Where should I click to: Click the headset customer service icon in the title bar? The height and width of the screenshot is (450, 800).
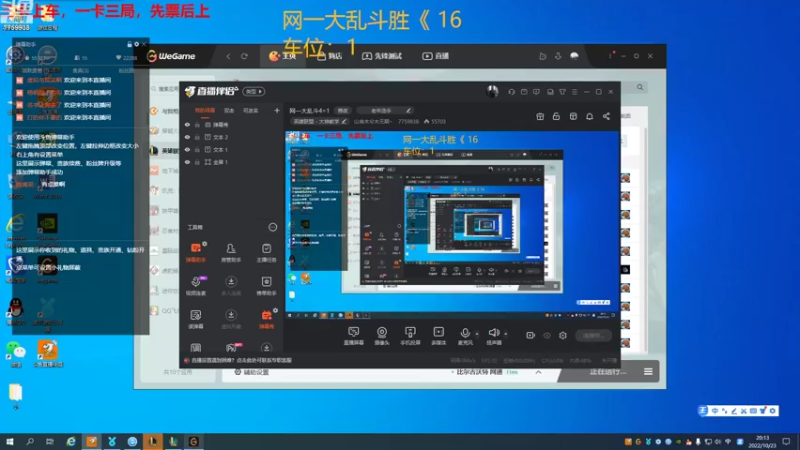coord(511,92)
